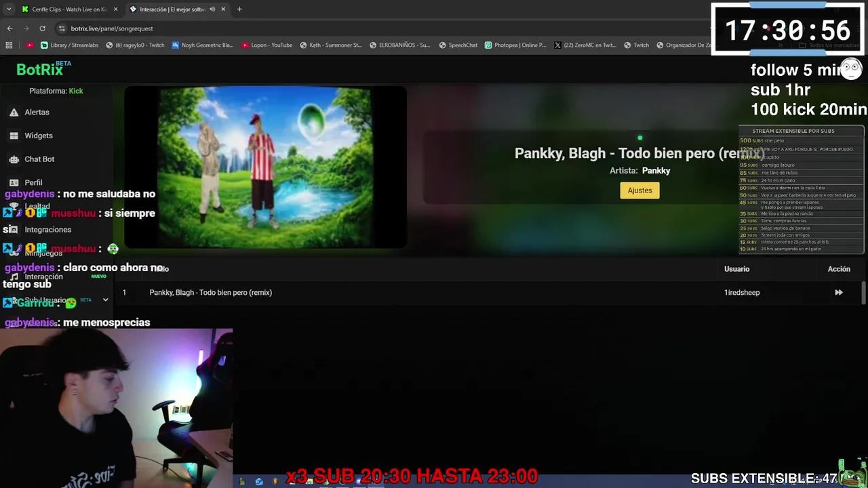Open the tab search dropdown
Viewport: 868px width, 488px height.
click(x=9, y=9)
